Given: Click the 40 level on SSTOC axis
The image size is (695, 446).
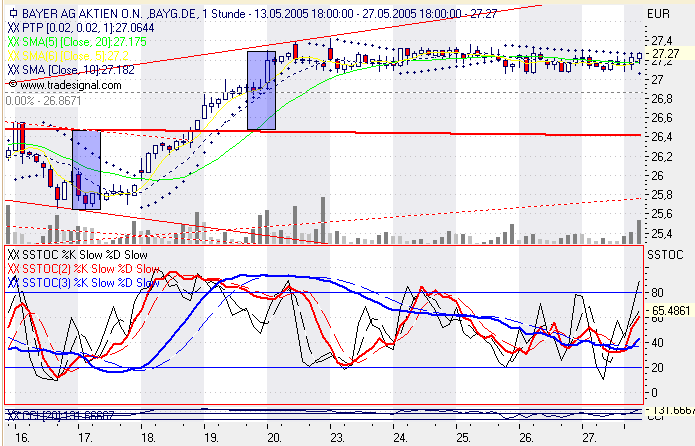Looking at the screenshot, I should [x=657, y=343].
